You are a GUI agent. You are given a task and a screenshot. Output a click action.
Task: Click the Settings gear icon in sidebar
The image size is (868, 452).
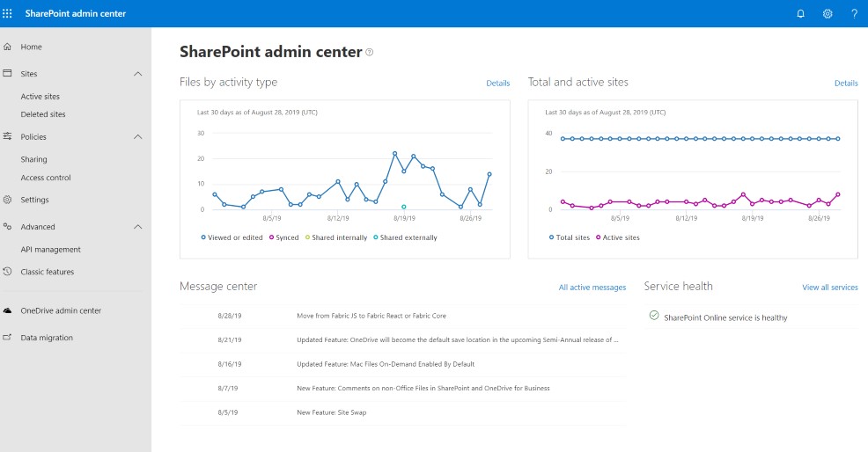7,200
